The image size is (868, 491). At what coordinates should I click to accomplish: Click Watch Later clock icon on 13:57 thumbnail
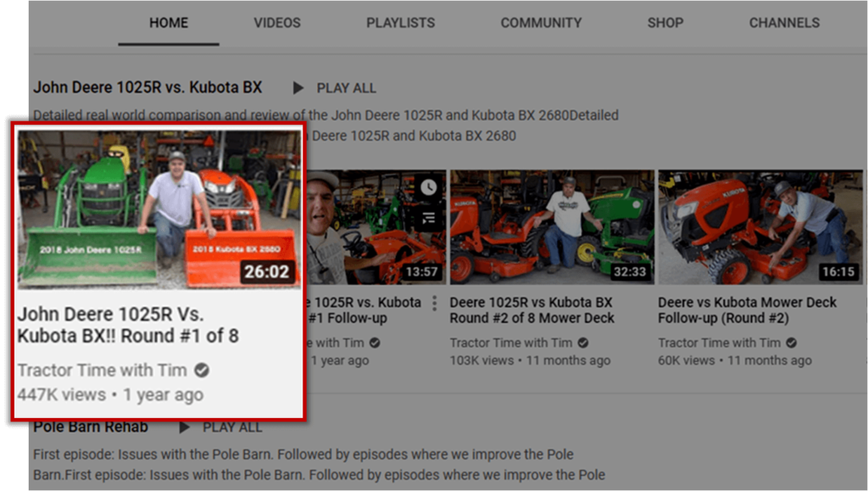(428, 187)
